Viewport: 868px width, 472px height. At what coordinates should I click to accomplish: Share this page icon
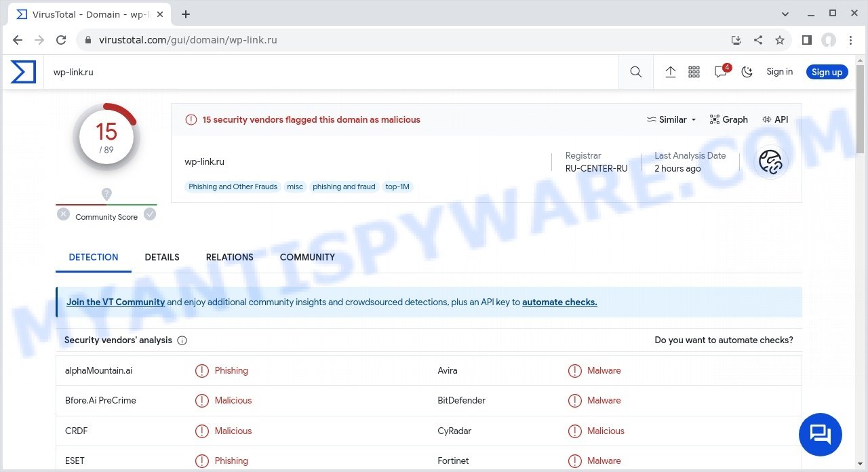pyautogui.click(x=758, y=40)
